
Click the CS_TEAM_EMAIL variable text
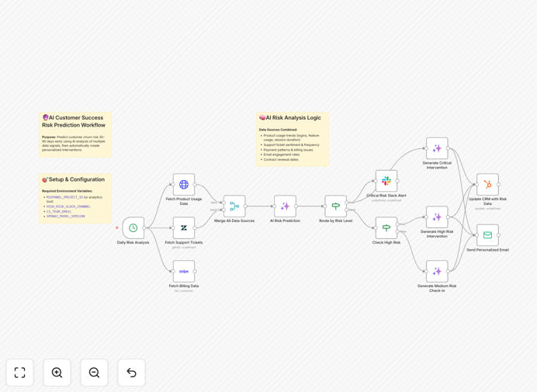59,212
